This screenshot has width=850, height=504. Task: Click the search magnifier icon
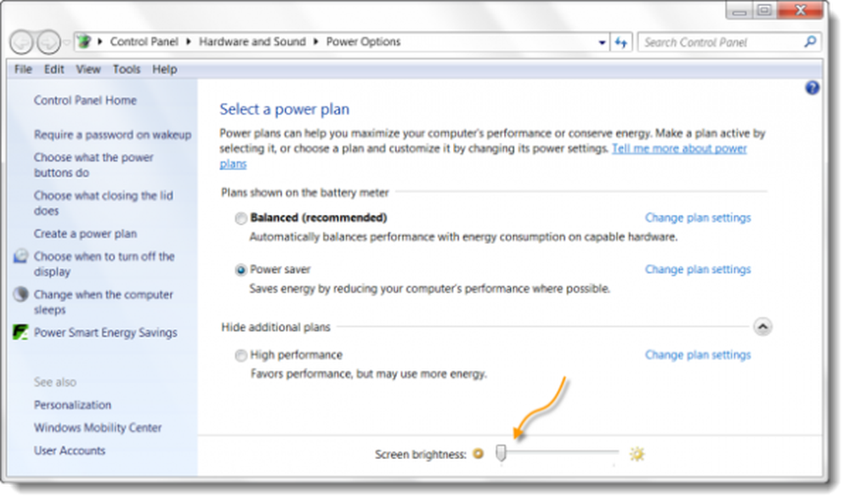[810, 42]
